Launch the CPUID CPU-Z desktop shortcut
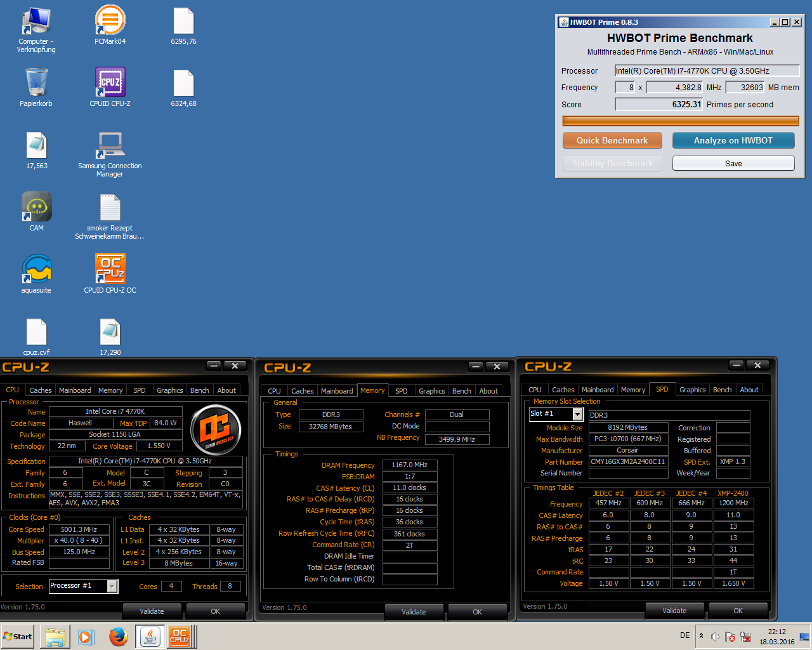Screen dimensions: 812x650 (x=110, y=87)
